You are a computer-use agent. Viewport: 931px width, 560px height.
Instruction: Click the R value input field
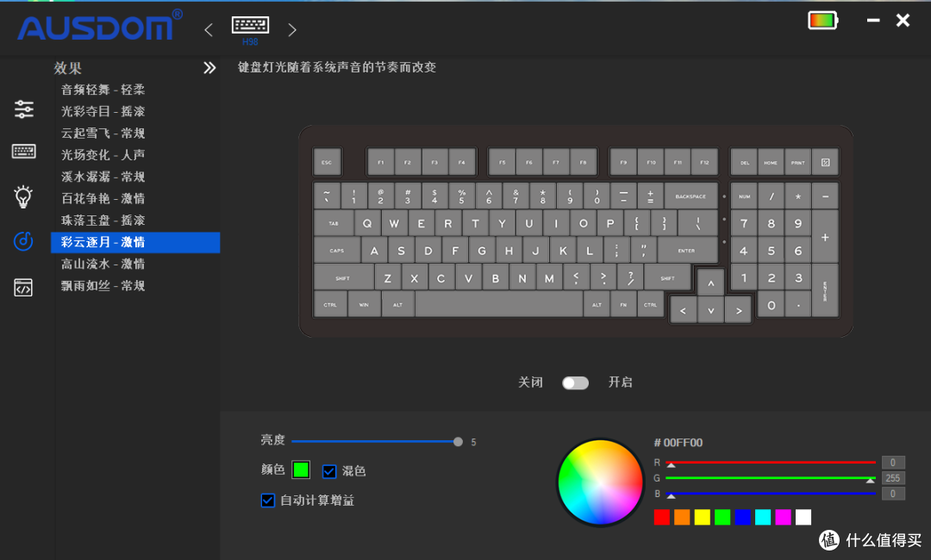click(x=893, y=462)
